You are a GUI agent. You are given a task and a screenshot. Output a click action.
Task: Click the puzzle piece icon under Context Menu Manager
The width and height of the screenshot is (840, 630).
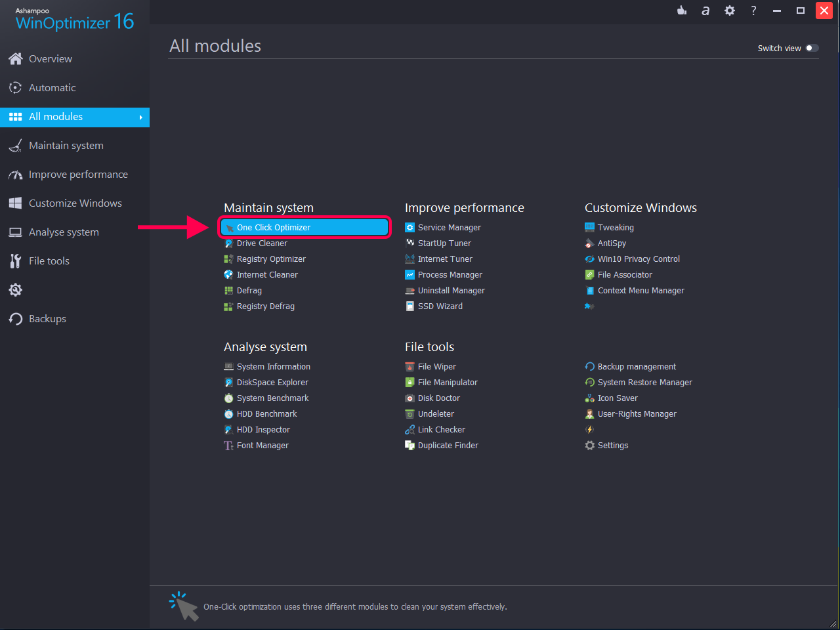(589, 306)
